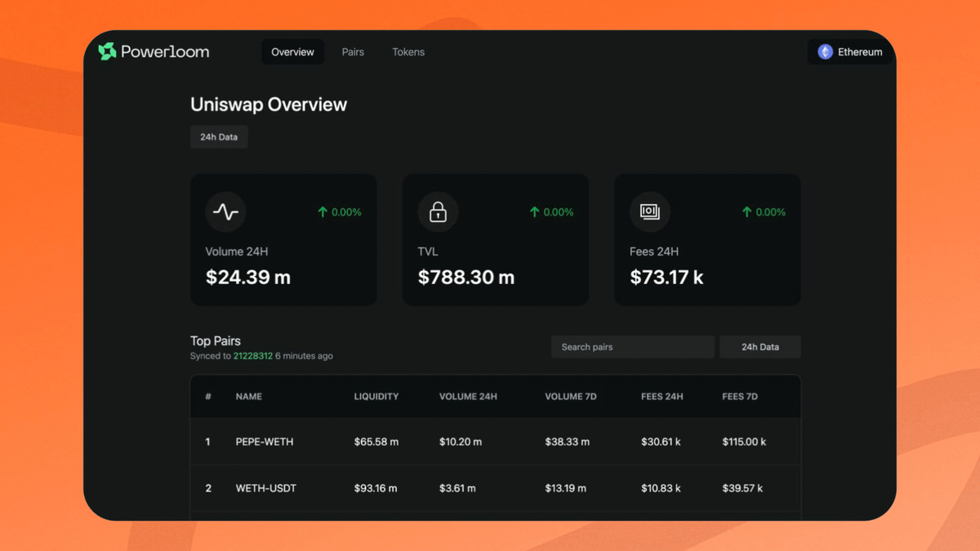The width and height of the screenshot is (980, 551).
Task: Click the LIQUIDITY column header
Action: 376,397
